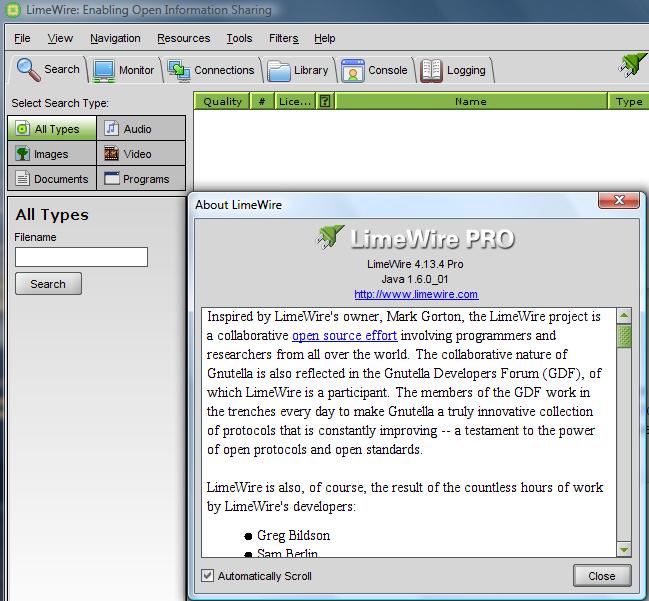Switch to the Logging tab label
Screen dimensions: 649x601
[466, 70]
